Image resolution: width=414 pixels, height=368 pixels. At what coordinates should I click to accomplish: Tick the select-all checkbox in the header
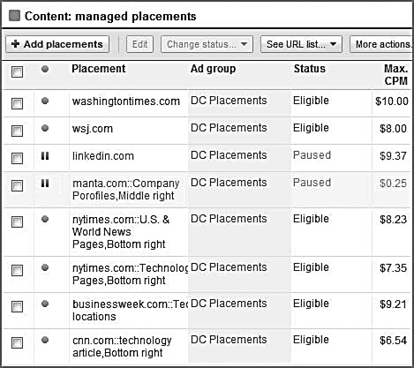17,72
